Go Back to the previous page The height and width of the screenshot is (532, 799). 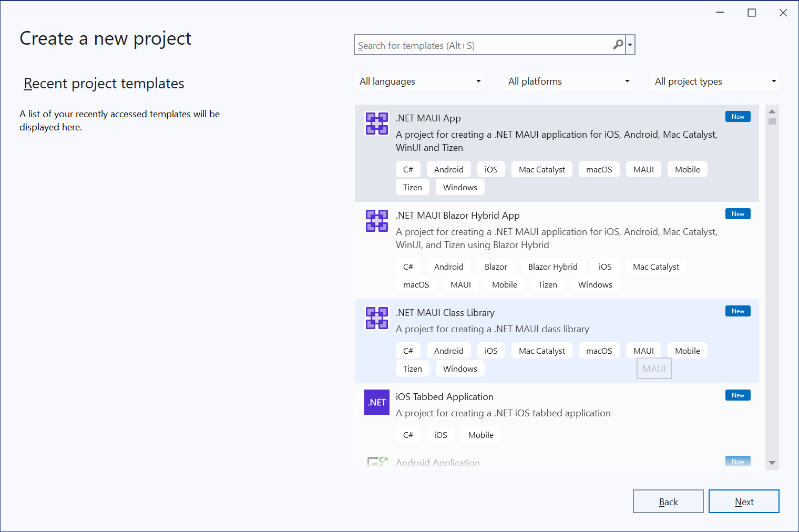coord(668,502)
